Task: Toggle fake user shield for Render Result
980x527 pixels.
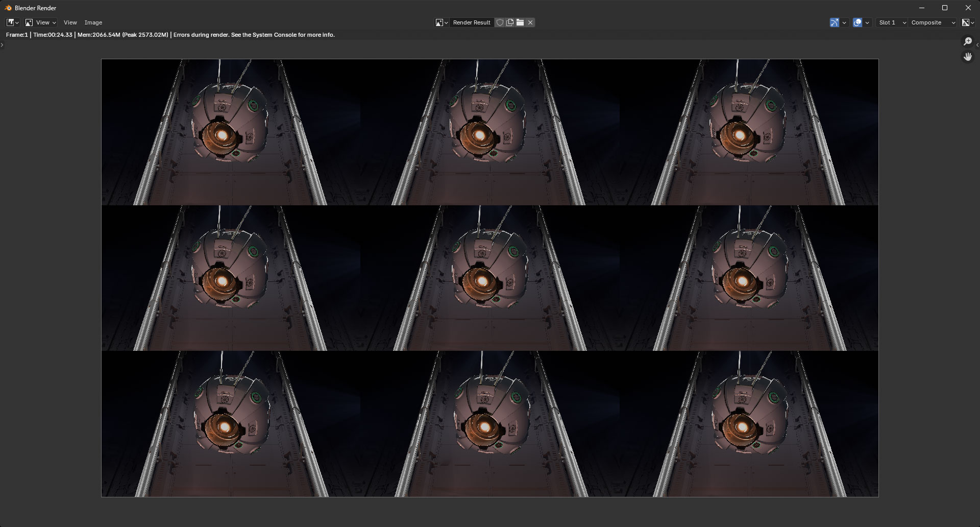Action: 500,22
